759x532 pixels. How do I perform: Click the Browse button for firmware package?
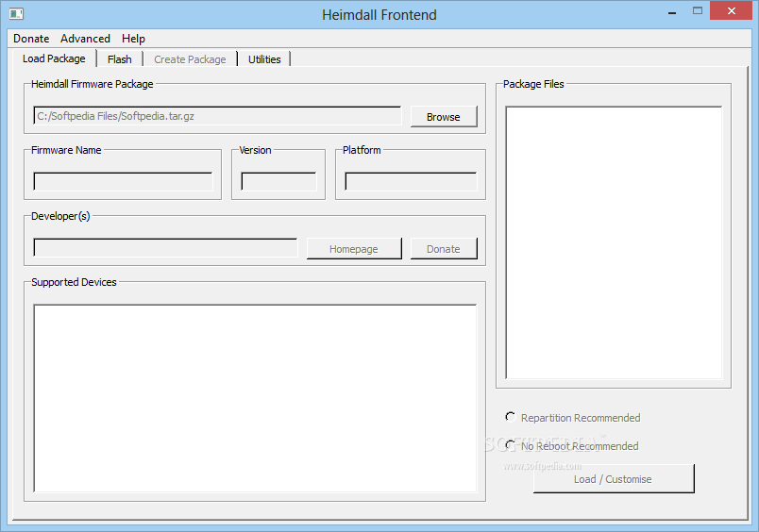[x=444, y=117]
